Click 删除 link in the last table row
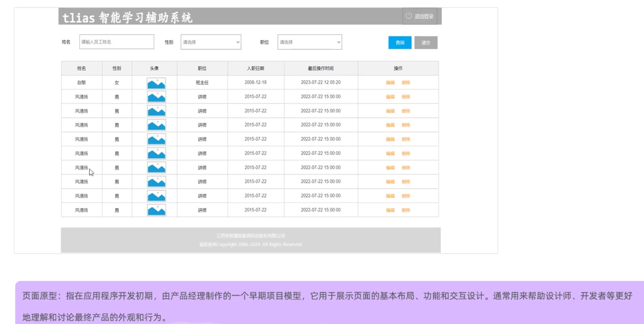This screenshot has width=644, height=324. pyautogui.click(x=406, y=210)
